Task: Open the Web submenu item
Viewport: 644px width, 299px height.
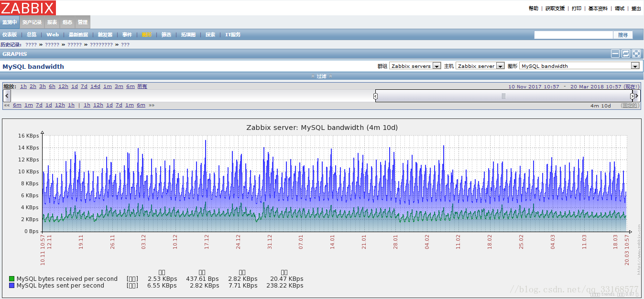Action: coord(53,35)
